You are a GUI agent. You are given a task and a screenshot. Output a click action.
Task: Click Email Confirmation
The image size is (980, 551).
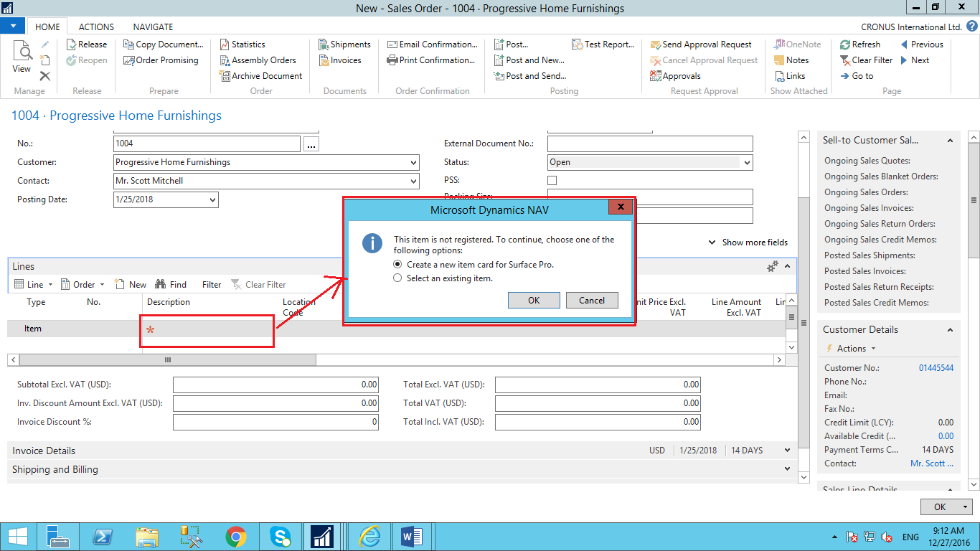432,44
